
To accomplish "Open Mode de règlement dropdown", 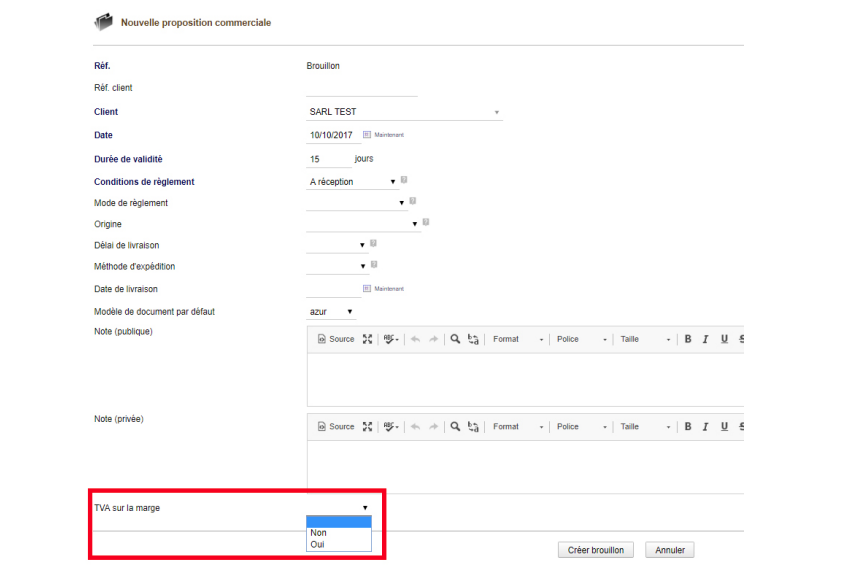I will point(356,203).
